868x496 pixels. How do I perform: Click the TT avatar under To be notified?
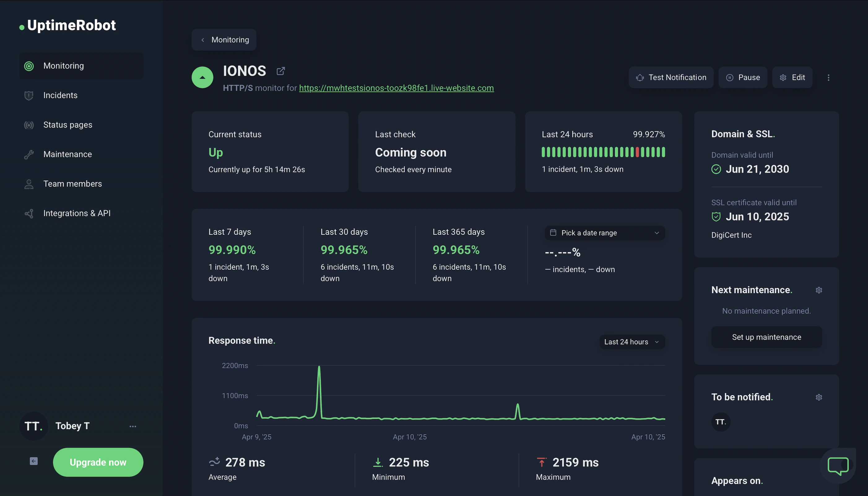tap(720, 422)
